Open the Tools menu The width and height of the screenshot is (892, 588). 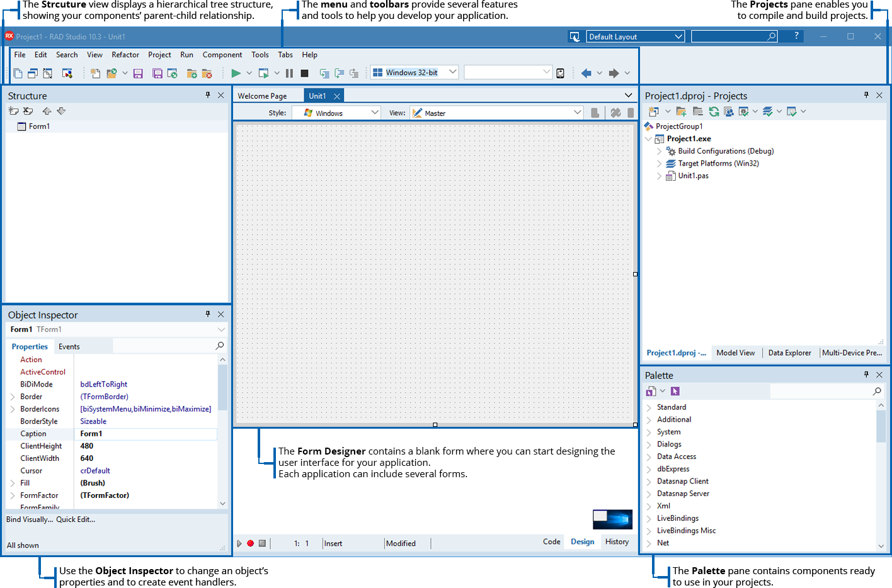pos(260,55)
